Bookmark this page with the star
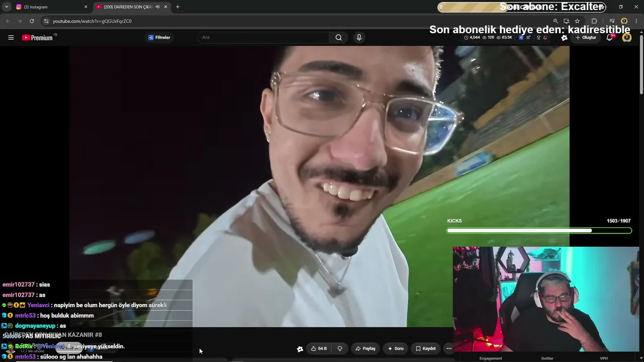This screenshot has height=362, width=644. click(x=577, y=21)
